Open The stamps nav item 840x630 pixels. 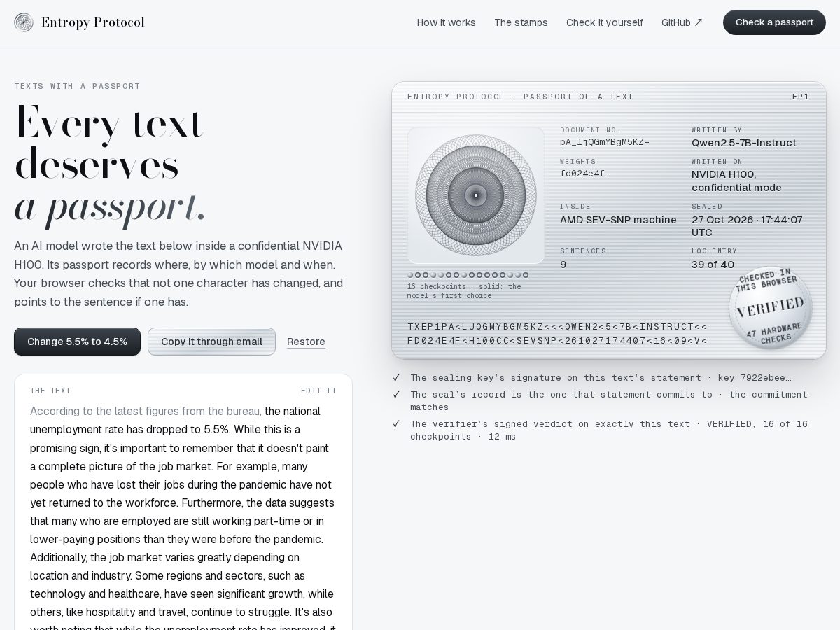pyautogui.click(x=521, y=22)
